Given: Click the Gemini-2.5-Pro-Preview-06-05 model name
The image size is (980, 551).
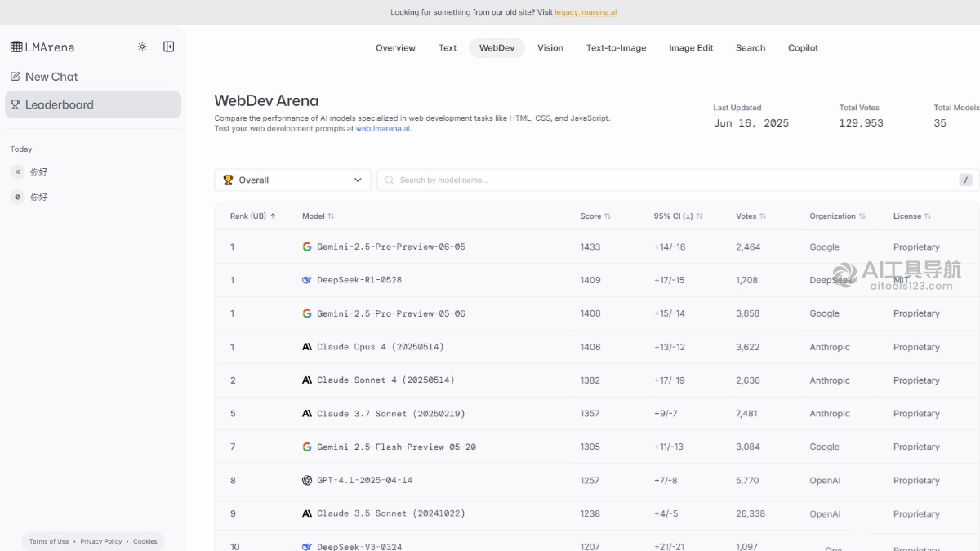Looking at the screenshot, I should click(391, 247).
